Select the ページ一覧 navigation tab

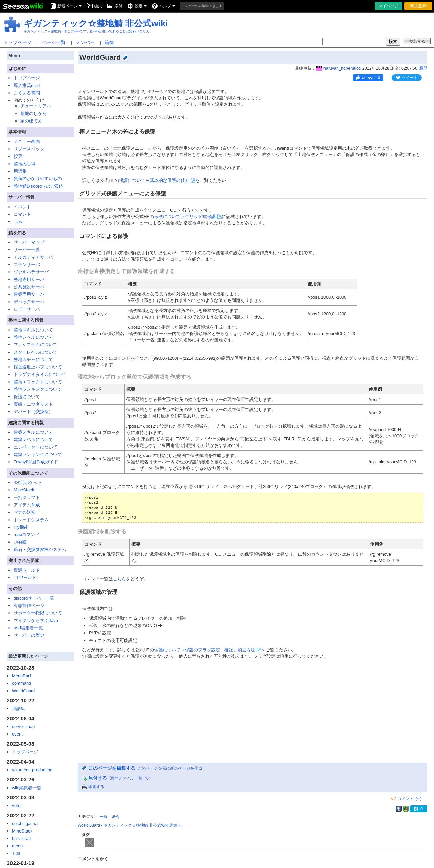[x=53, y=42]
